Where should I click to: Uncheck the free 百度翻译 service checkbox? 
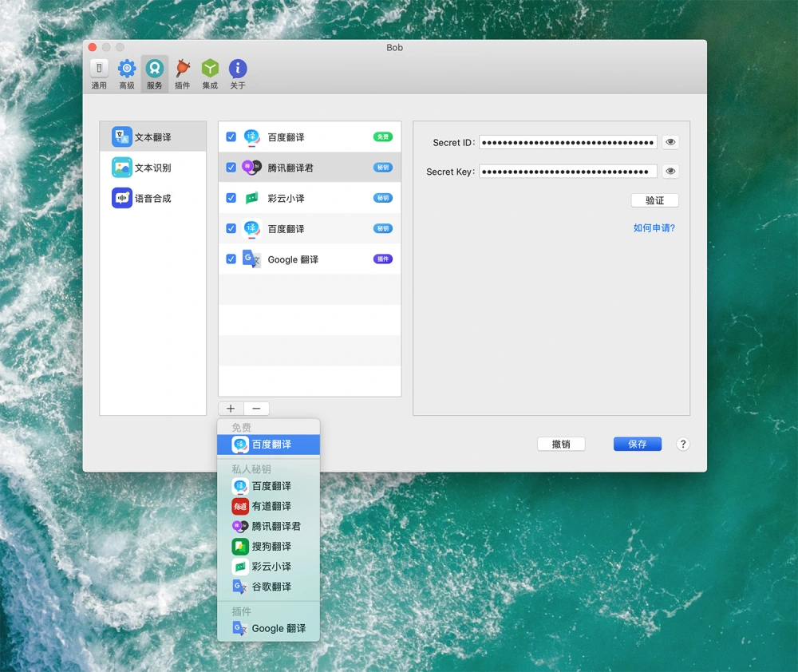point(231,137)
